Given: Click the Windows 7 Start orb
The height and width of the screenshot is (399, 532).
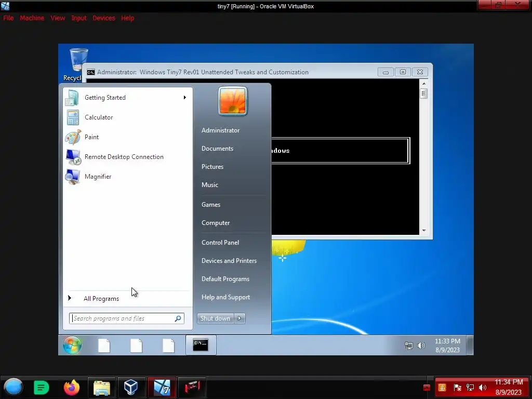Looking at the screenshot, I should click(72, 345).
